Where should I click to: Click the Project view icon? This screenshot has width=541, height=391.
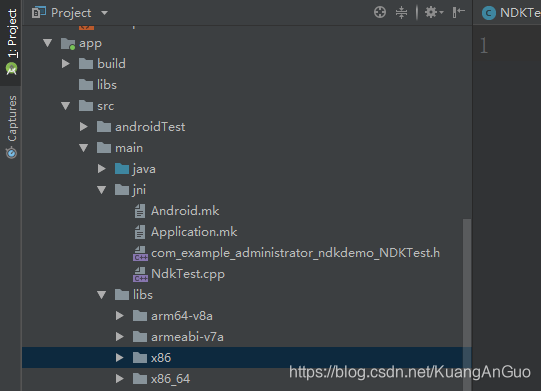(39, 13)
